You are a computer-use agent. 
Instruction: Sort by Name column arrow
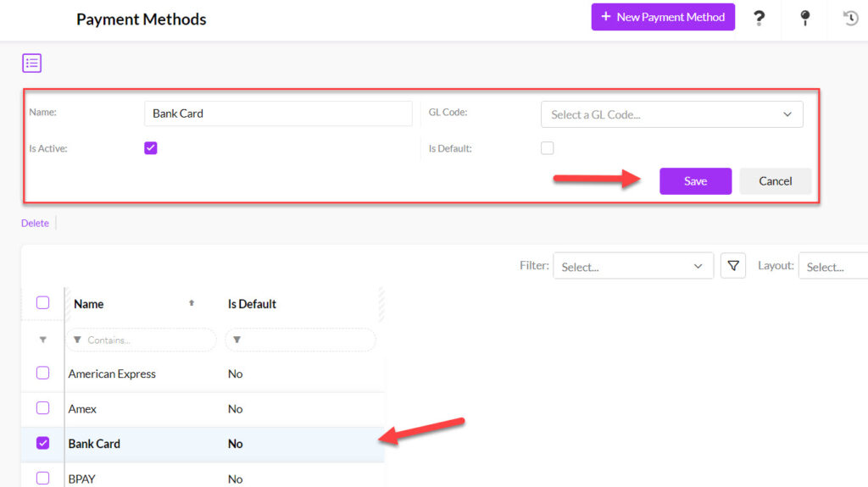(192, 303)
